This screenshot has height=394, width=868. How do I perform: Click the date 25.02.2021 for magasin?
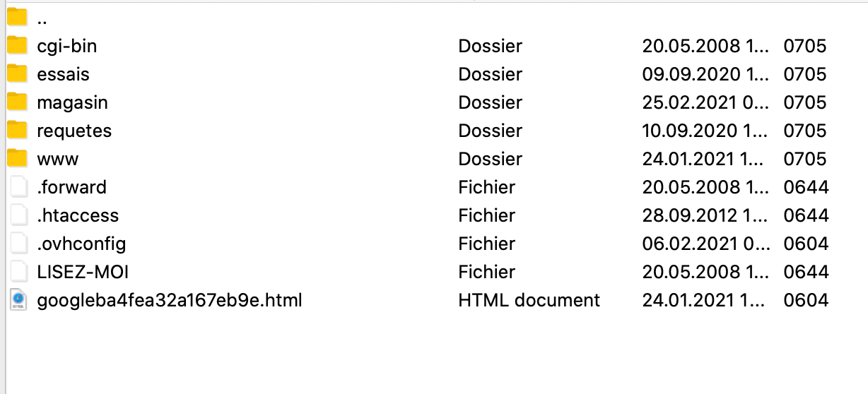click(705, 102)
